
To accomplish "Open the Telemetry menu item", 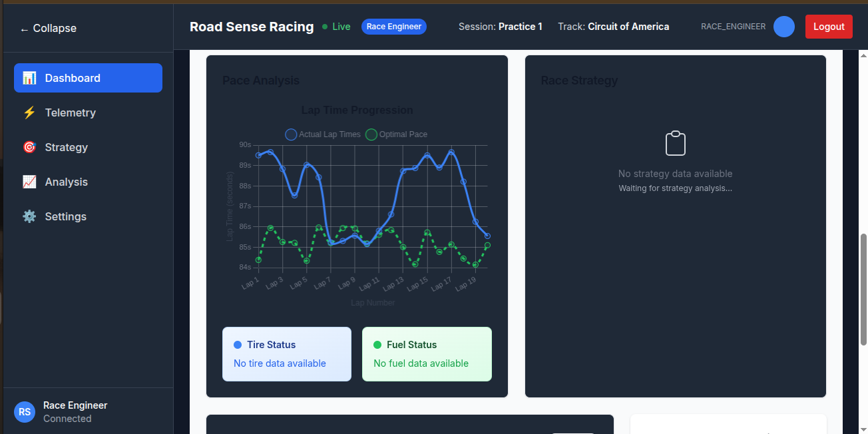I will click(88, 112).
